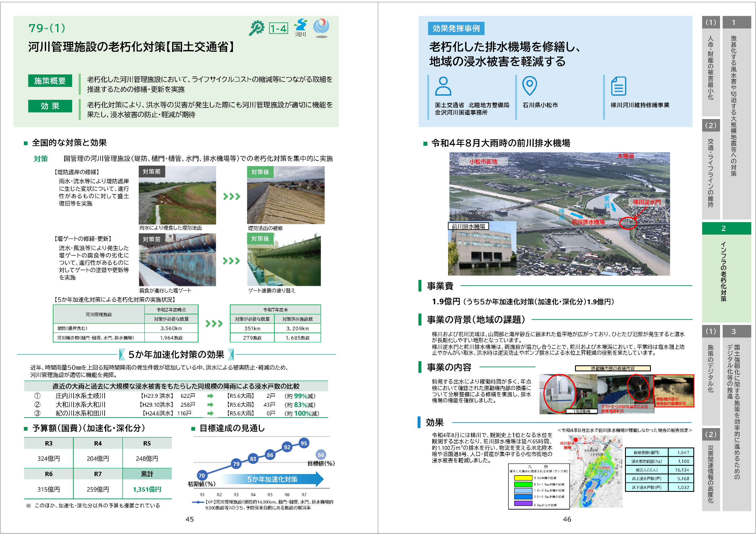This screenshot has width=756, height=535.
Task: Click the green 施策概要 badge
Action: pyautogui.click(x=50, y=80)
